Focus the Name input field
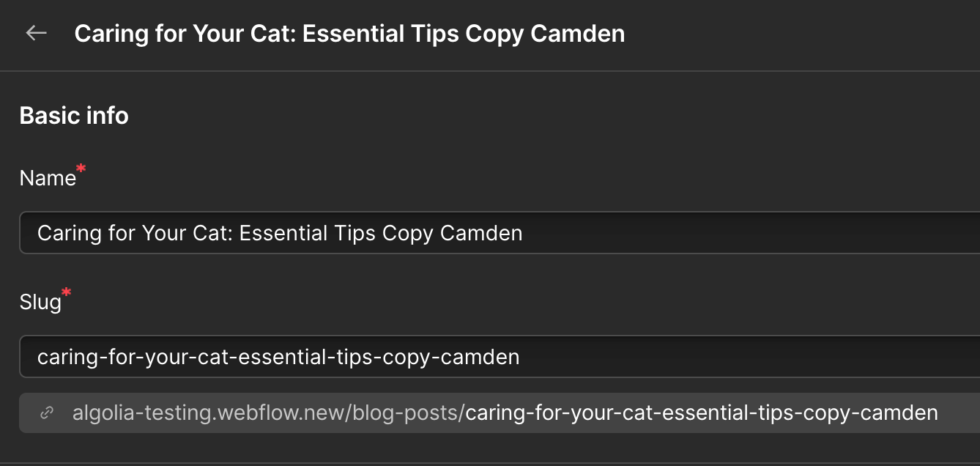 coord(500,233)
